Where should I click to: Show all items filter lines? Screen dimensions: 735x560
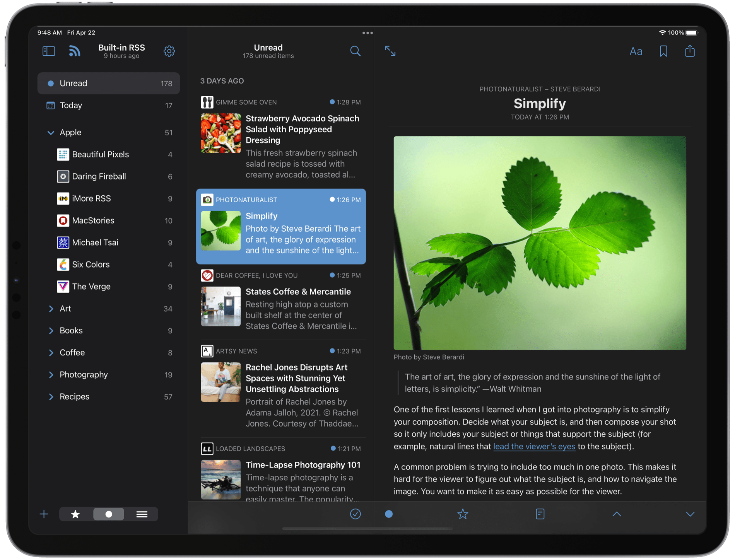[142, 514]
